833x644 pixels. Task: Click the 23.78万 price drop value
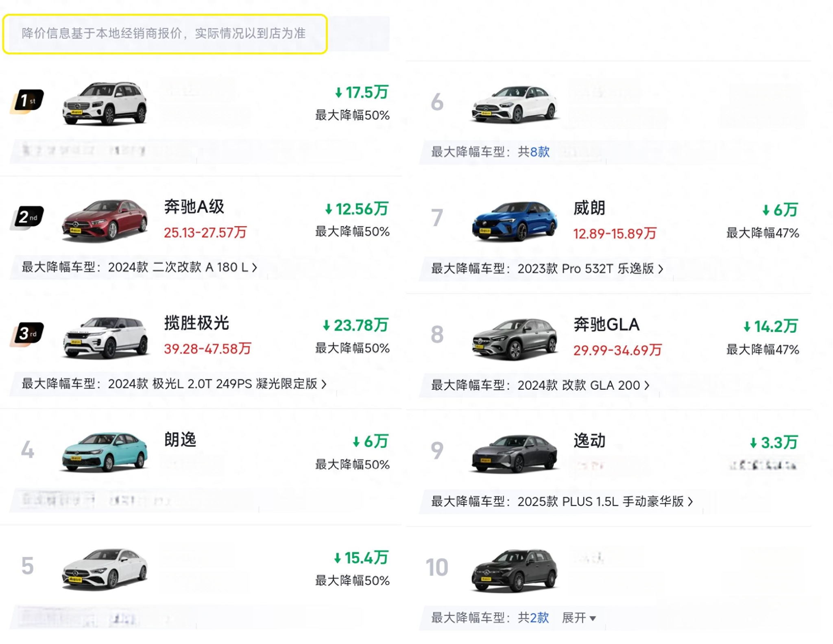click(x=355, y=325)
